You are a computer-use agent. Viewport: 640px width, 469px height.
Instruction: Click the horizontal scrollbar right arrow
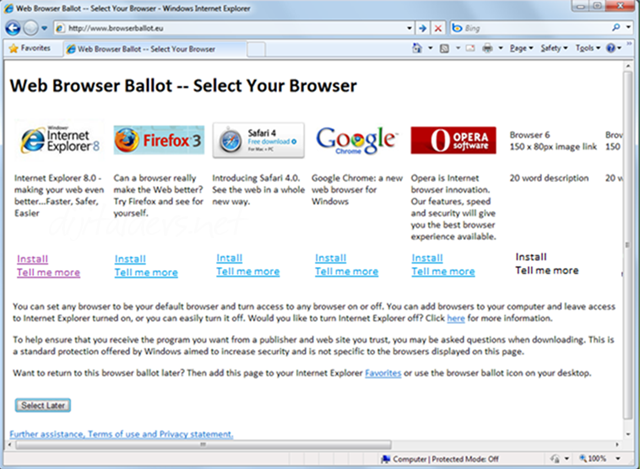[617, 444]
